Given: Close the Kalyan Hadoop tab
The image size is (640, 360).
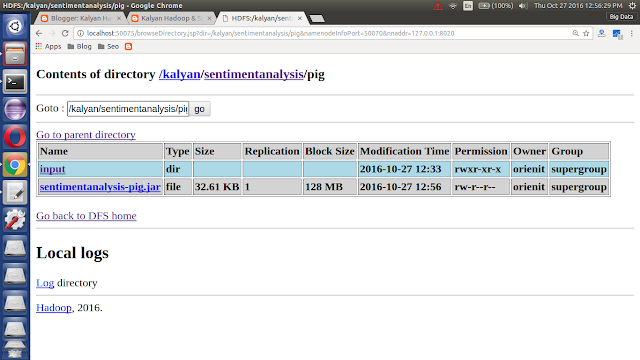Looking at the screenshot, I should click(x=209, y=18).
